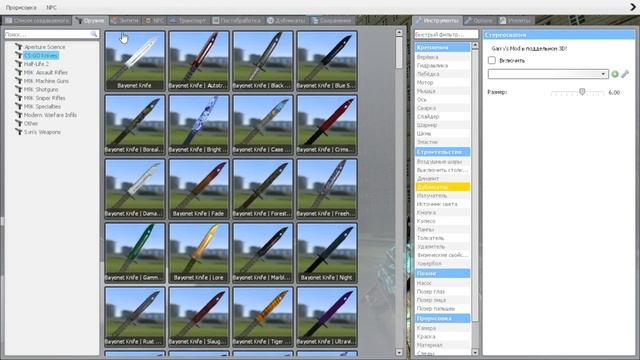This screenshot has height=360, width=640.
Task: Spawn the Bayonet Knife | Fade weapon
Action: coord(199,189)
